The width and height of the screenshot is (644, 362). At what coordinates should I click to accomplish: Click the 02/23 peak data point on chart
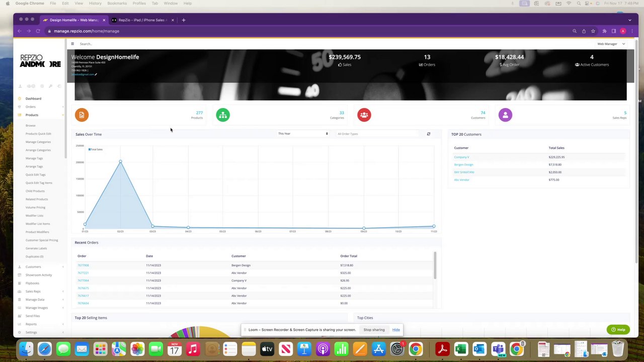coord(120,161)
